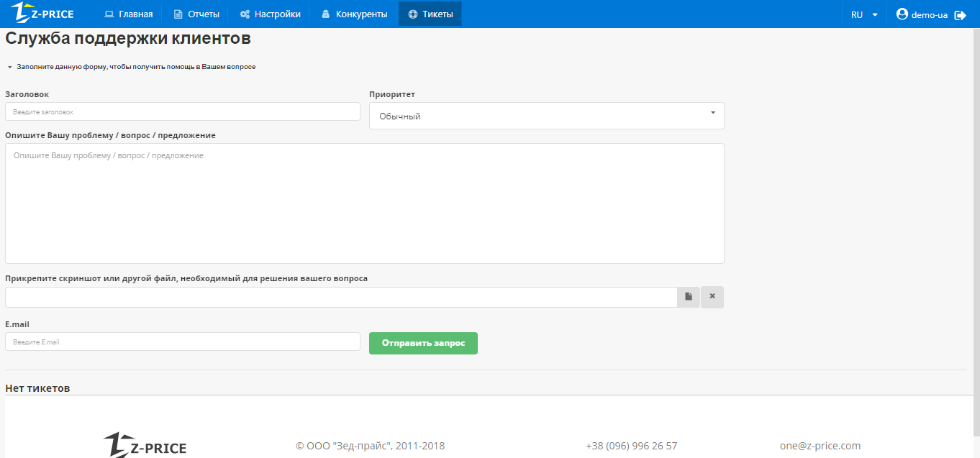Click the logout icon
980x458 pixels.
(960, 15)
